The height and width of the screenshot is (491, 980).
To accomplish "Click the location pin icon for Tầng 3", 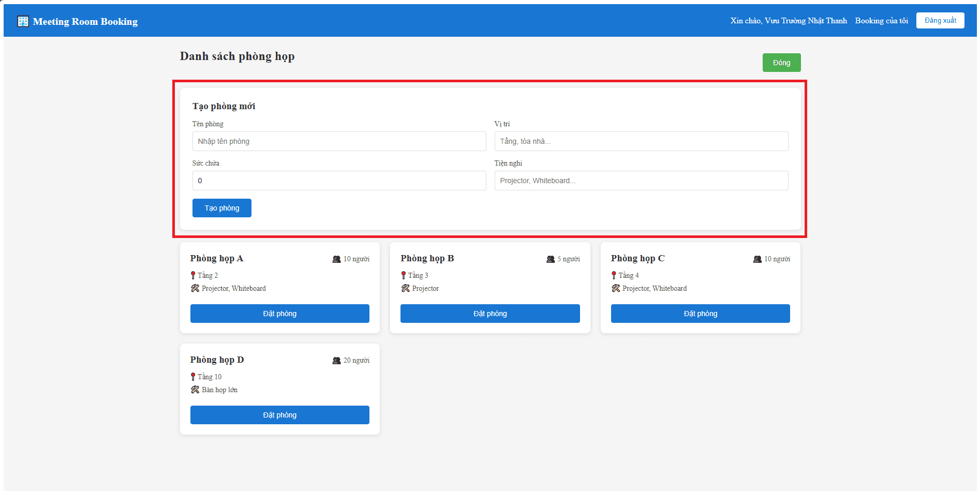I will point(404,275).
